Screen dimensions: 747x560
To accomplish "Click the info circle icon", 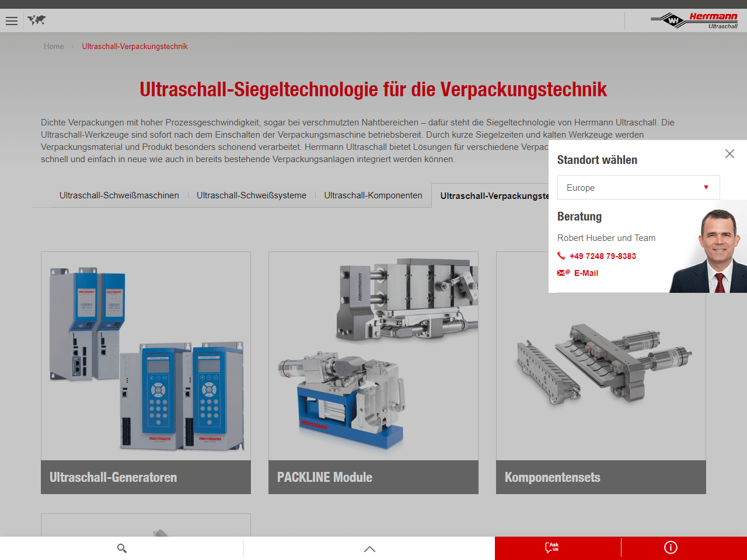I will (x=671, y=548).
